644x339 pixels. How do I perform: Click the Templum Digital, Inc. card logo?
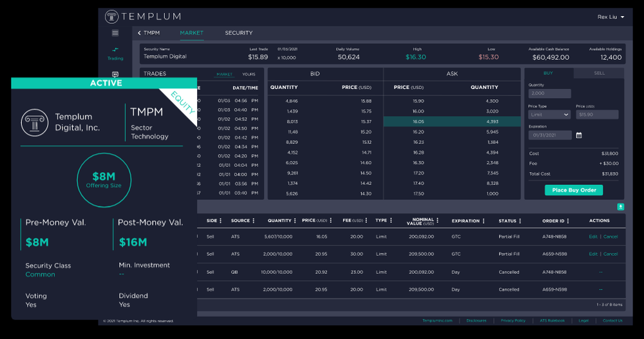35,122
